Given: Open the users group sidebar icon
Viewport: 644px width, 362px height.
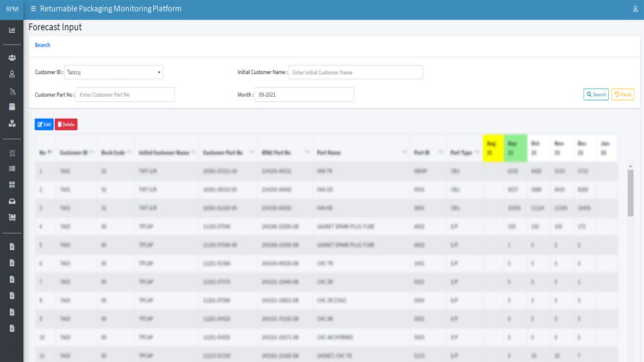Looking at the screenshot, I should pyautogui.click(x=12, y=58).
